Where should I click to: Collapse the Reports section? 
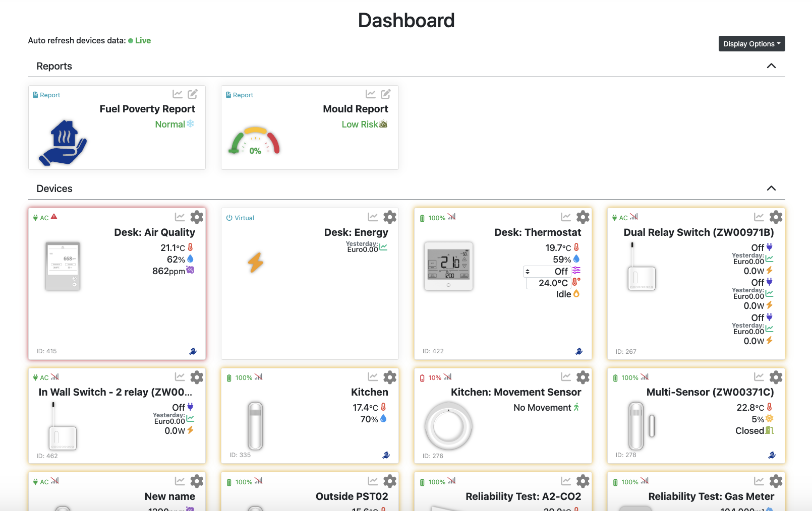tap(771, 66)
